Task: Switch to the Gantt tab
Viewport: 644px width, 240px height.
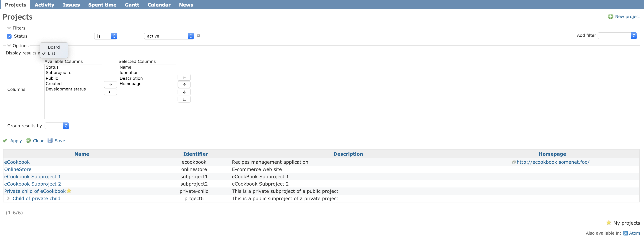Action: pos(132,5)
